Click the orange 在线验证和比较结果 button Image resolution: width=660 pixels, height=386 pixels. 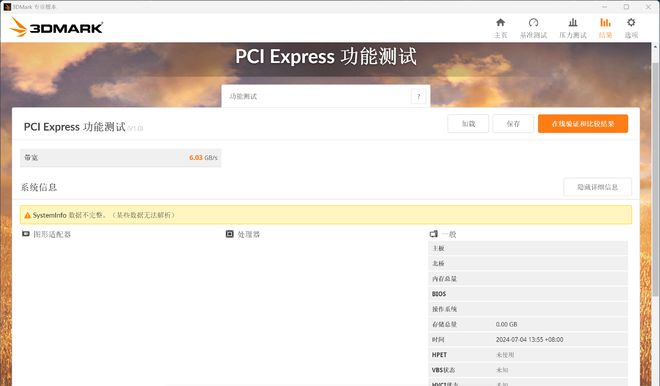point(583,124)
